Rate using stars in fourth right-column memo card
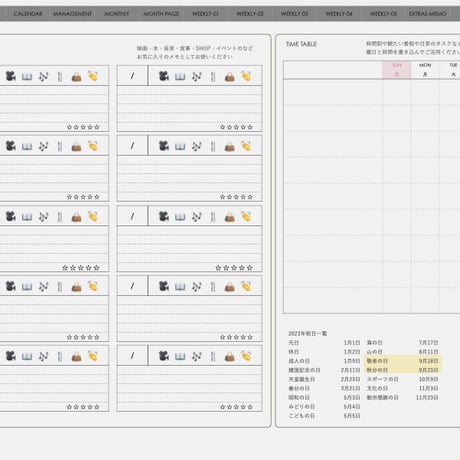The width and height of the screenshot is (460, 460). point(236,337)
